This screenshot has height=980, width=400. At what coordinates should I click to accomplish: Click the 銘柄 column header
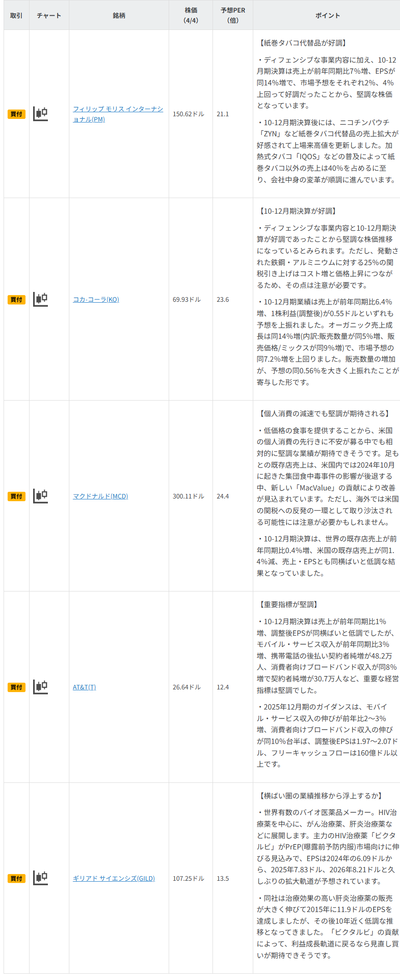[x=119, y=16]
